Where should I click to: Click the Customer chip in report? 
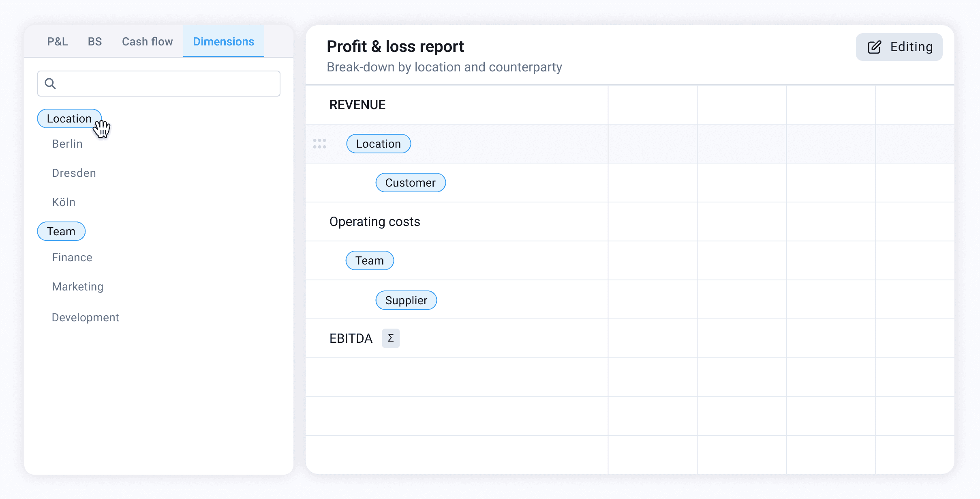point(410,183)
